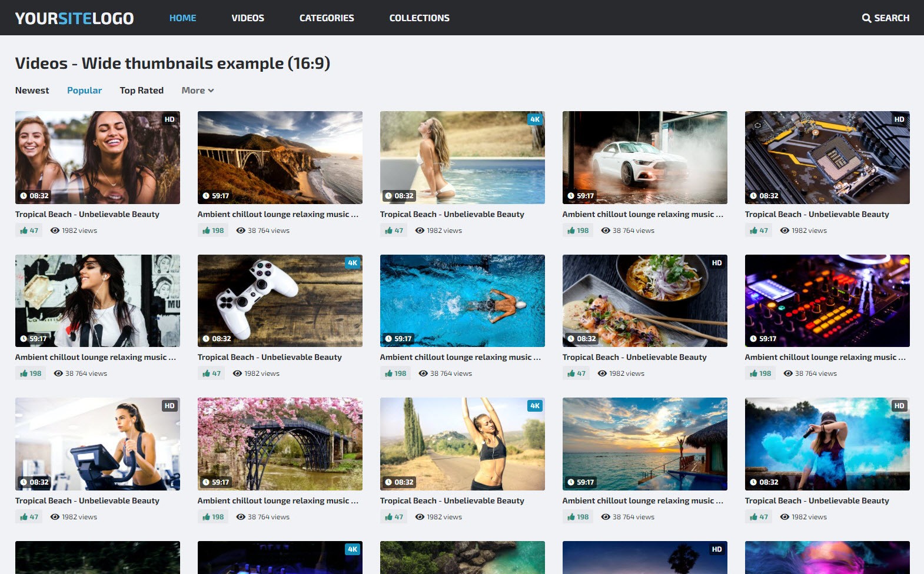Click eye views icon under blue smoke video
924x574 pixels.
coord(785,517)
